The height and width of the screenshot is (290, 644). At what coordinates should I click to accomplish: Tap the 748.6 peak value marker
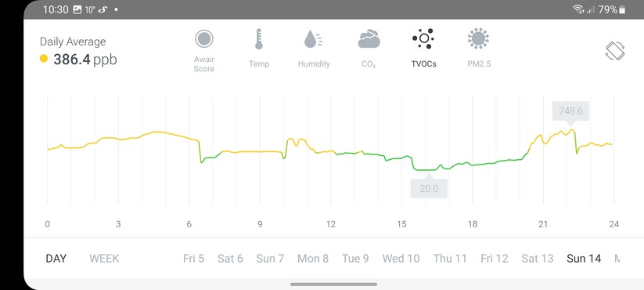click(570, 111)
